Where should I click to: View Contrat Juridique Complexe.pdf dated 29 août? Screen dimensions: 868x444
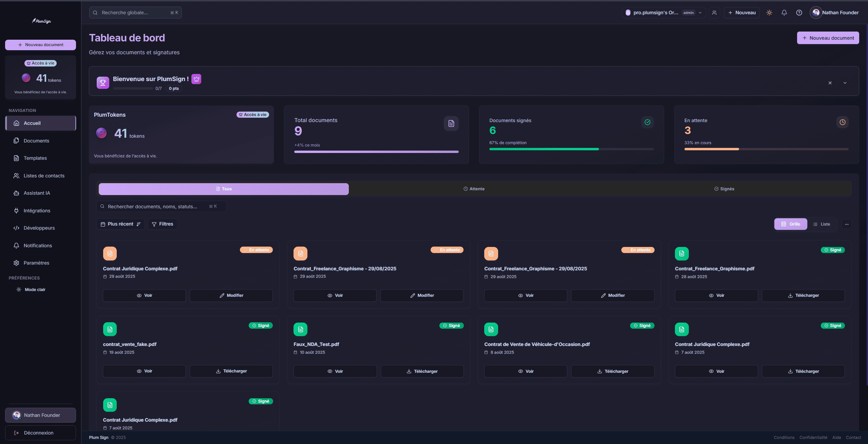click(144, 295)
